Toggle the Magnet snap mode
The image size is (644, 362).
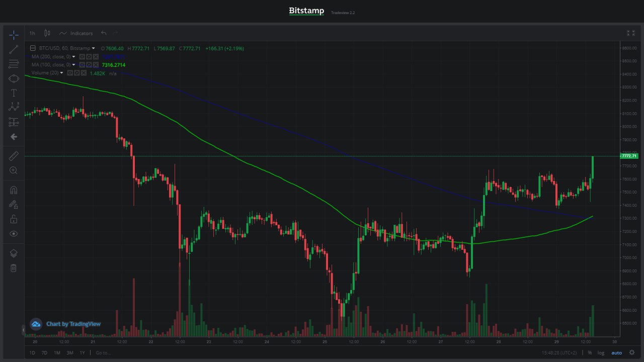click(14, 190)
